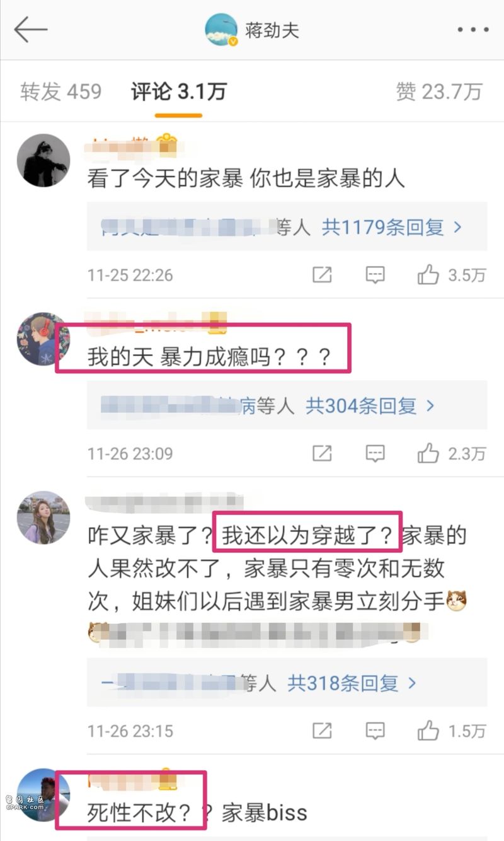Expand the 共1179条回复 replies
This screenshot has width=504, height=841.
pyautogui.click(x=392, y=228)
